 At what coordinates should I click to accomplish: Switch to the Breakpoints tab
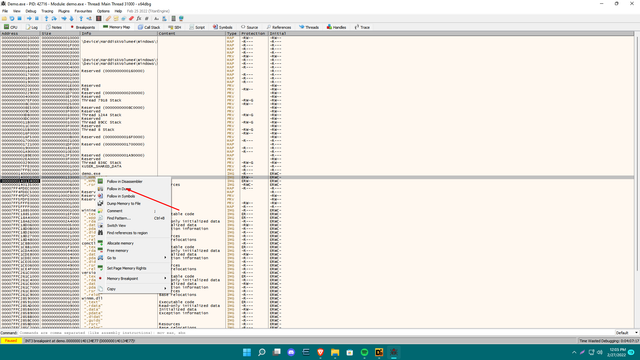(x=82, y=27)
